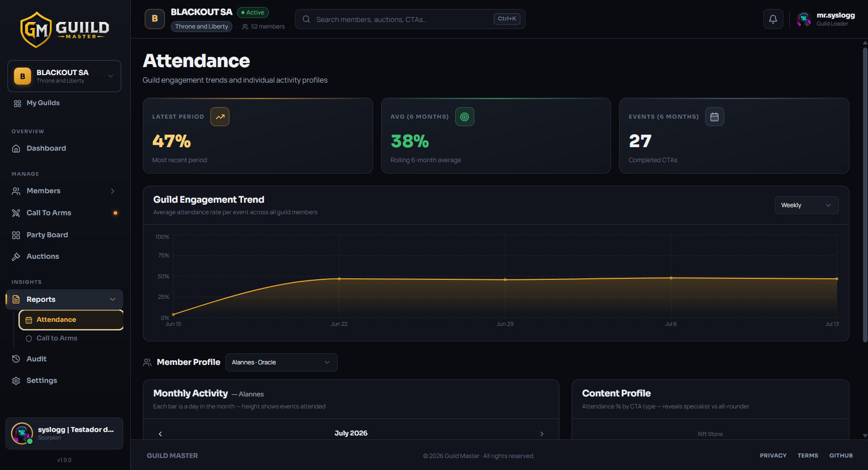868x470 pixels.
Task: Click the mr.syslogg user avatar
Action: coord(804,20)
